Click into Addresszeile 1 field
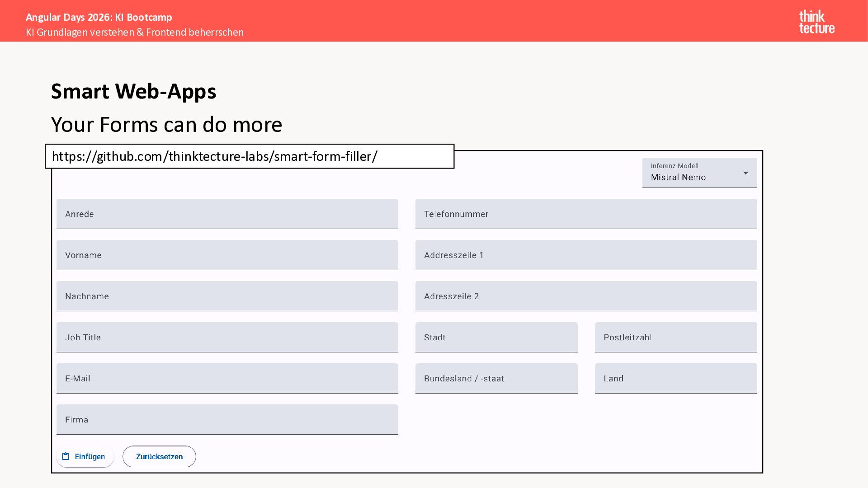Screen dimensions: 868x488 586,255
